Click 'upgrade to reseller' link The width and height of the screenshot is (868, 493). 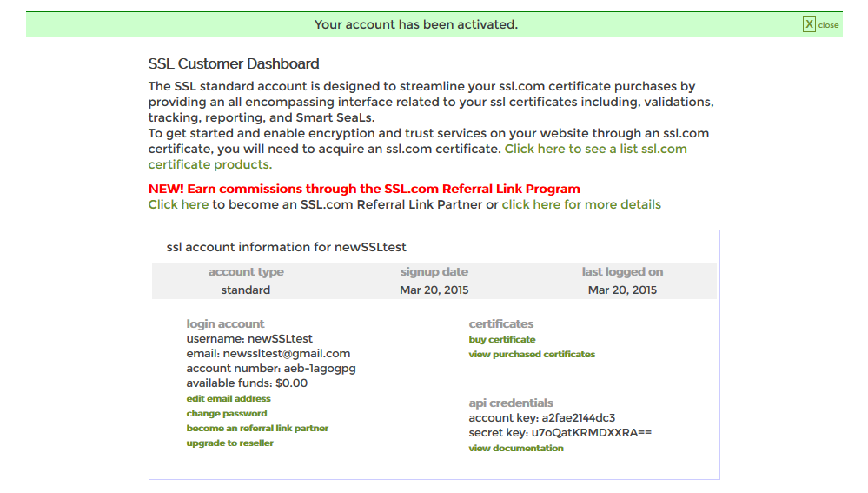coord(229,443)
